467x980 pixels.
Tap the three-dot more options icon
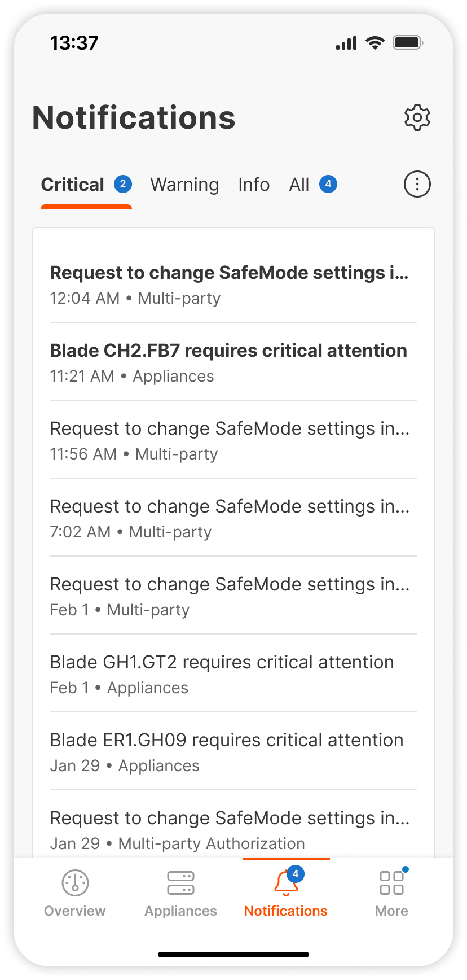[x=417, y=184]
